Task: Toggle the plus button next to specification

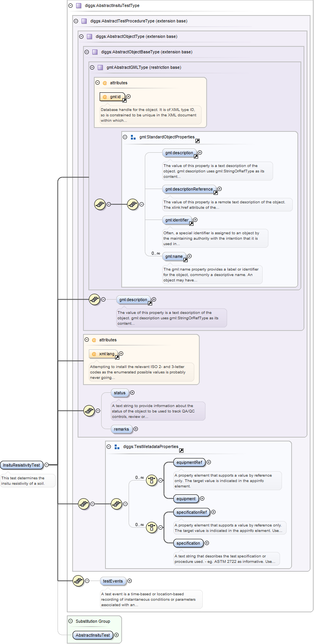Action: [207, 543]
